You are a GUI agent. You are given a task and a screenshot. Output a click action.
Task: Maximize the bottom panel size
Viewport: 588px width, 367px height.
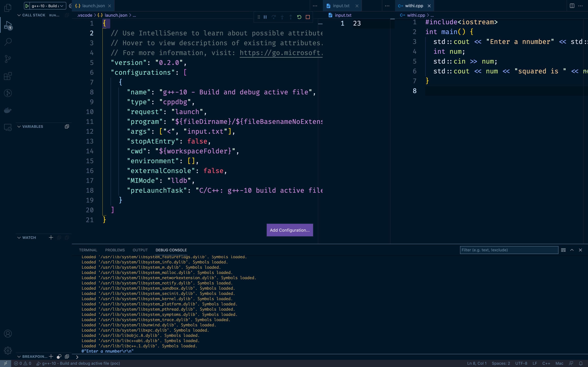coord(572,250)
